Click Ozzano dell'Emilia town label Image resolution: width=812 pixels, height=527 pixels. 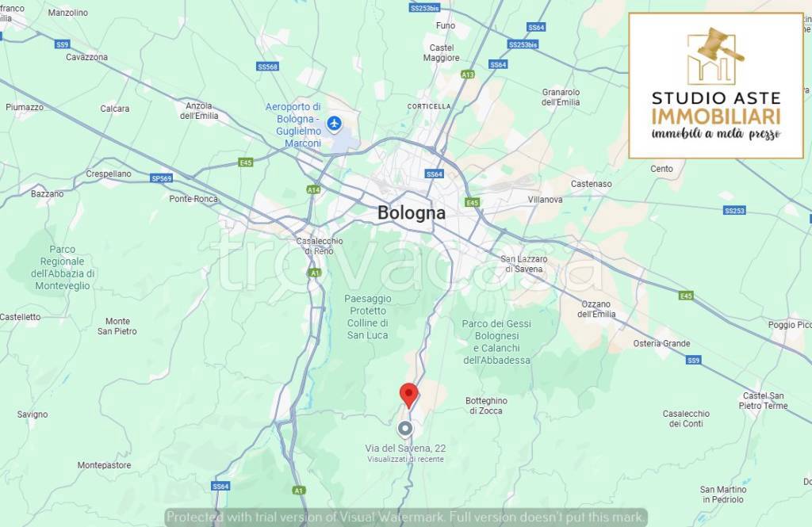pos(596,309)
